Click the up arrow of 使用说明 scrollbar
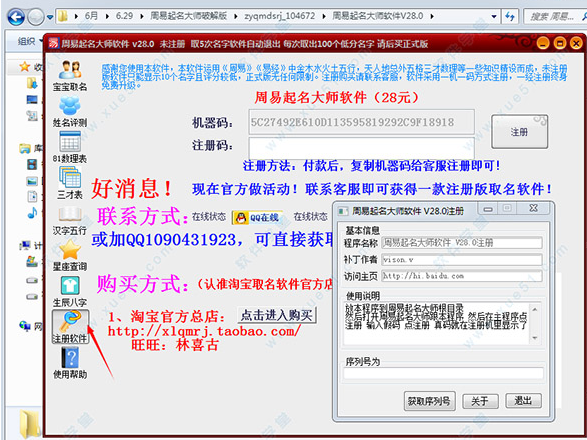This screenshot has height=440, width=587. coord(535,309)
